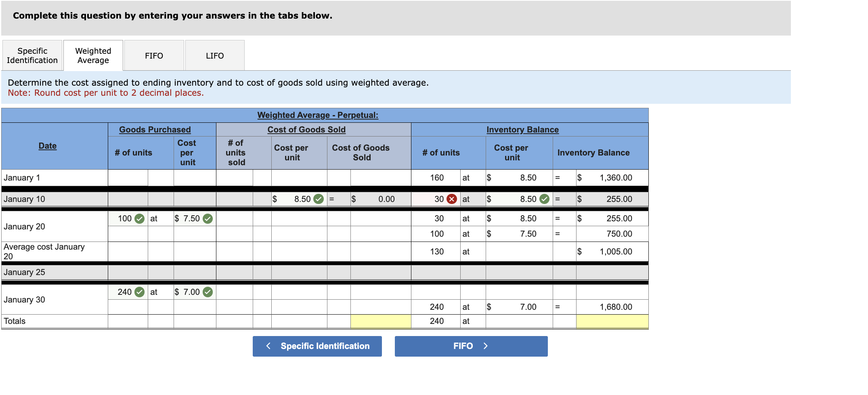Go back to Specific Identification using the bottom button
The image size is (868, 395).
click(317, 346)
